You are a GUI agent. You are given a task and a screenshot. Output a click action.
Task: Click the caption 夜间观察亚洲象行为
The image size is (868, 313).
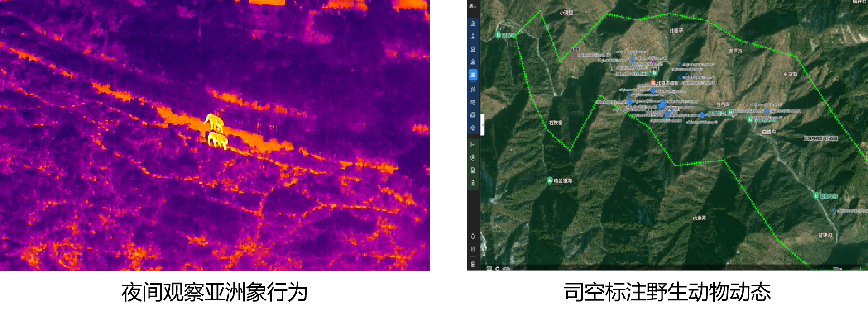pyautogui.click(x=215, y=292)
